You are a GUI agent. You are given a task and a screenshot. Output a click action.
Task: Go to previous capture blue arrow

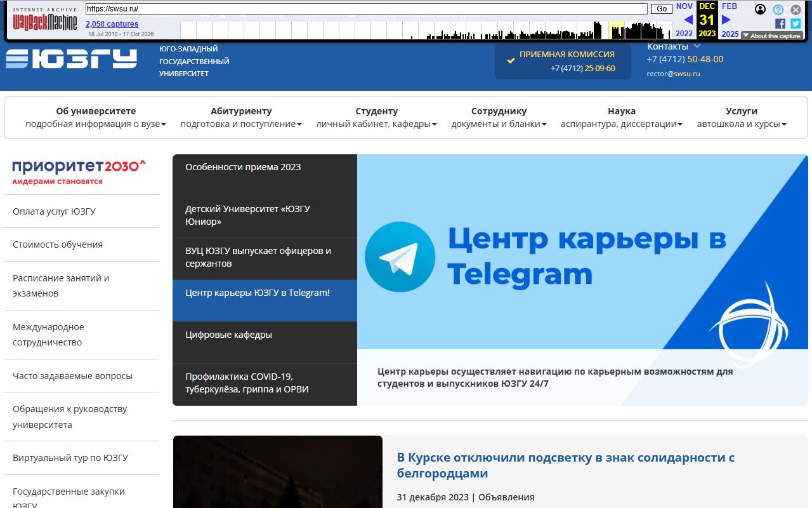688,20
